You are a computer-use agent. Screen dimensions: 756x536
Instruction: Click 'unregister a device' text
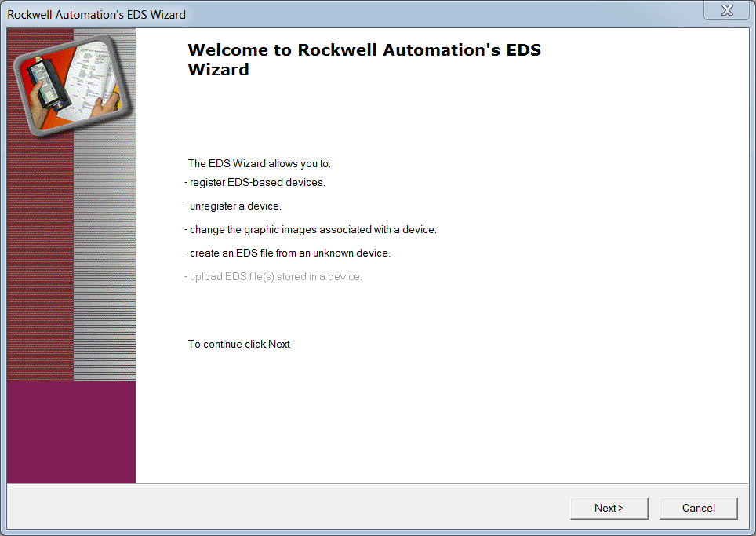234,206
